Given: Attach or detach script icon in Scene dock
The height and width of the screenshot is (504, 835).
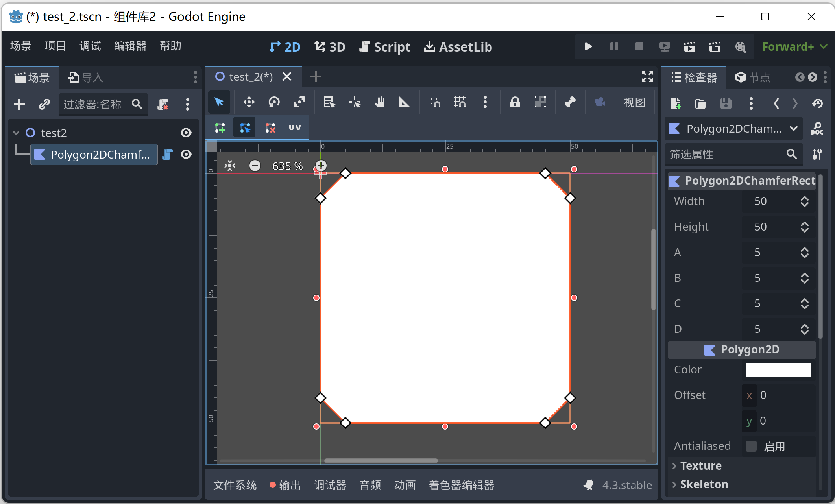Looking at the screenshot, I should coord(163,104).
